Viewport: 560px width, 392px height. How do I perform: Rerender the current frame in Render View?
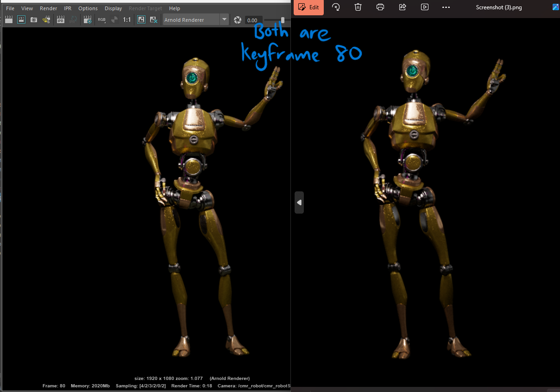(x=8, y=19)
